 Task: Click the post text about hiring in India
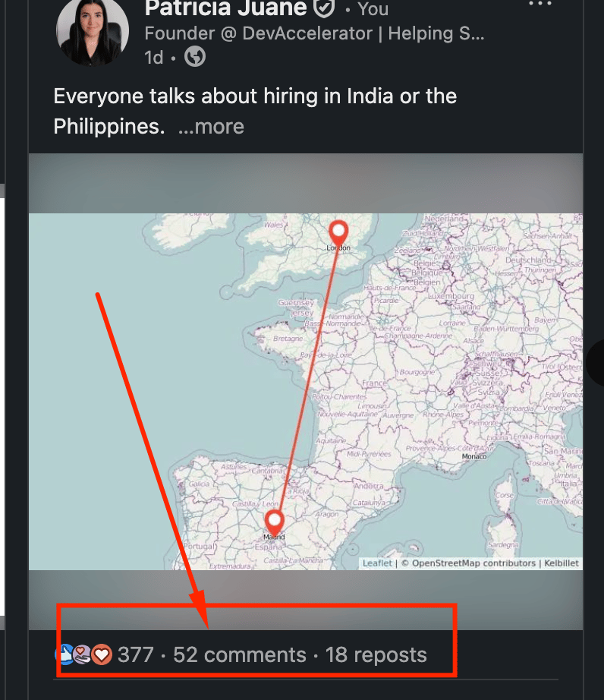point(255,97)
